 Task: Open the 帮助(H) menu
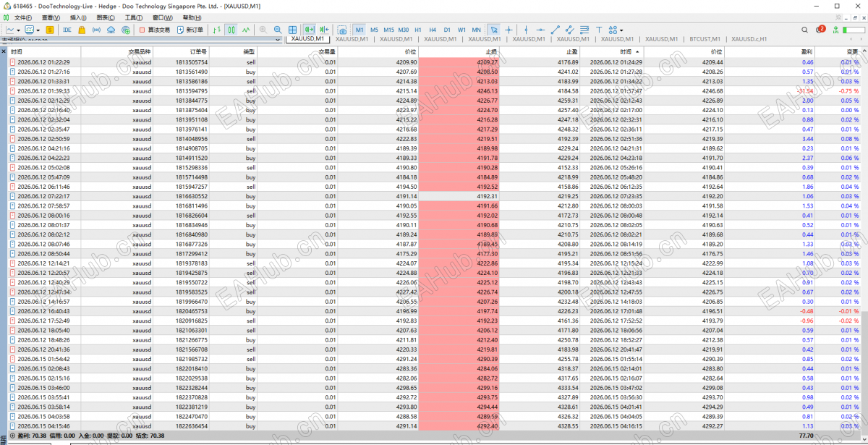pyautogui.click(x=192, y=17)
